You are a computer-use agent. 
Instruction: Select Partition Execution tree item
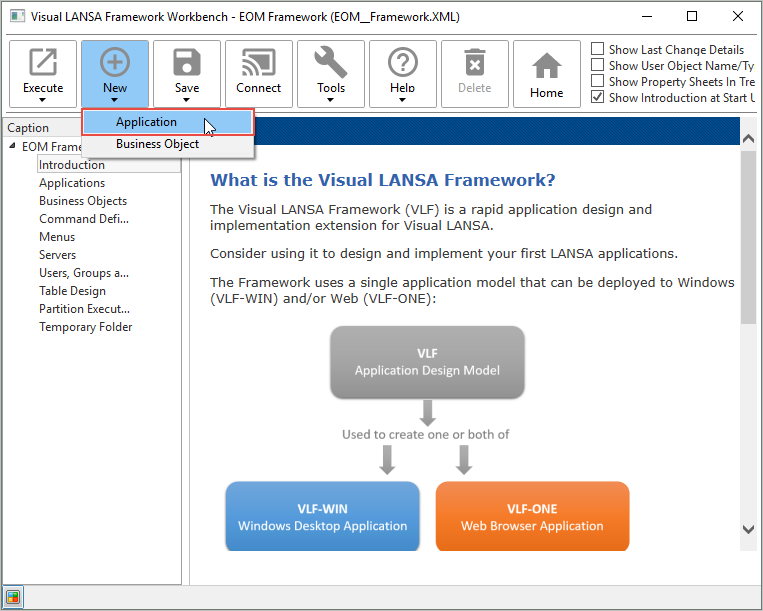tap(85, 309)
